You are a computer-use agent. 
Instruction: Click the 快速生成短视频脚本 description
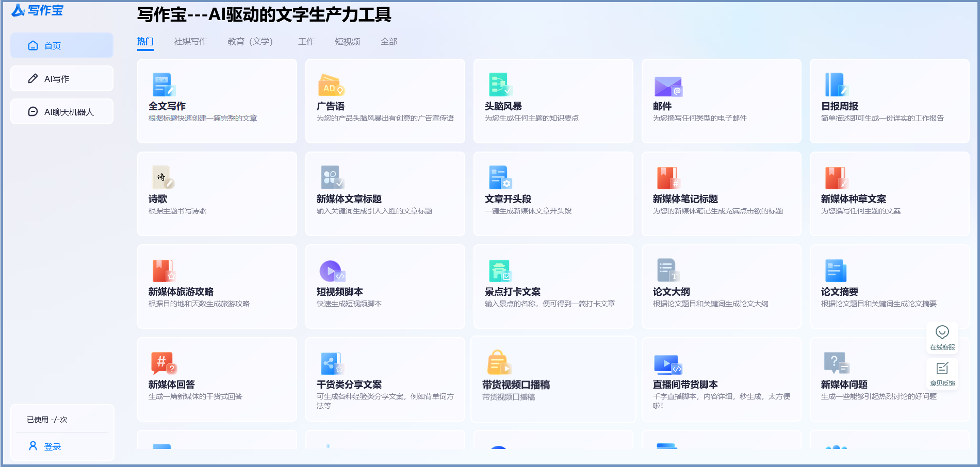click(349, 304)
